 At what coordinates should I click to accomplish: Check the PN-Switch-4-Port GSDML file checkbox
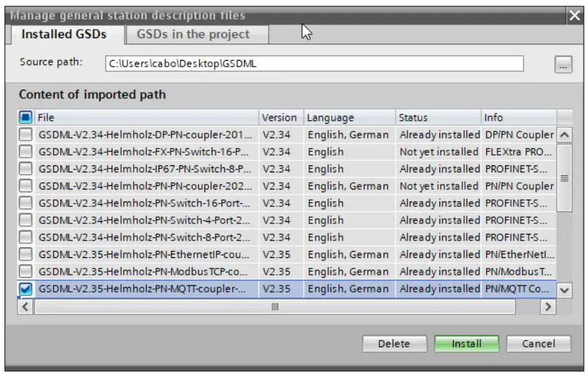point(25,221)
